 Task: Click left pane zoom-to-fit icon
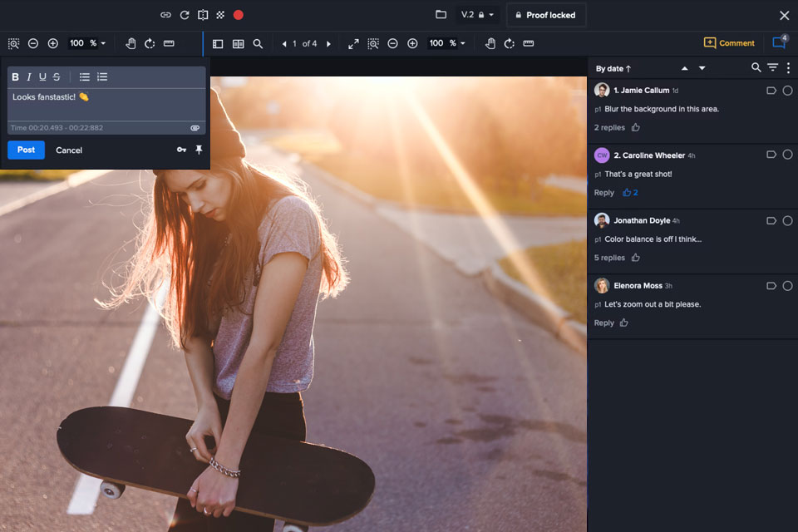(14, 44)
